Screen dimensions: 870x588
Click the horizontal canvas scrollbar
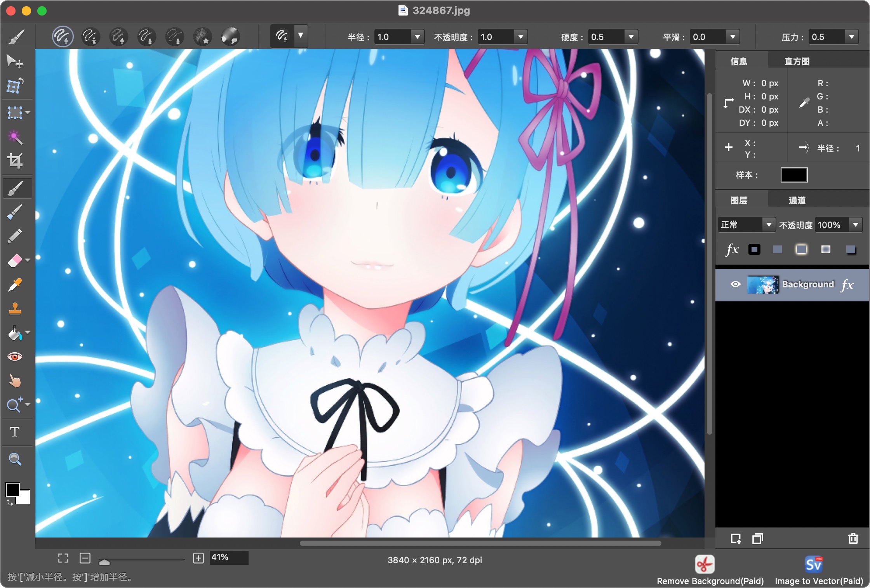pos(480,543)
